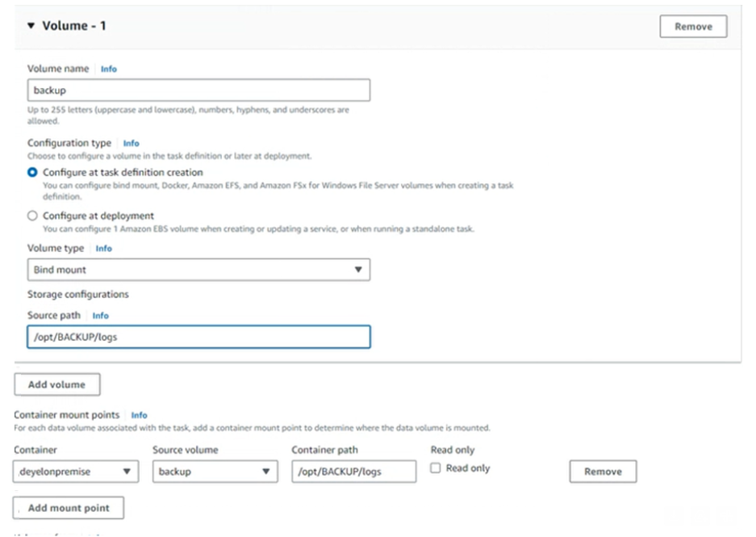Image resolution: width=756 pixels, height=537 pixels.
Task: Click the Add volume button
Action: point(56,385)
